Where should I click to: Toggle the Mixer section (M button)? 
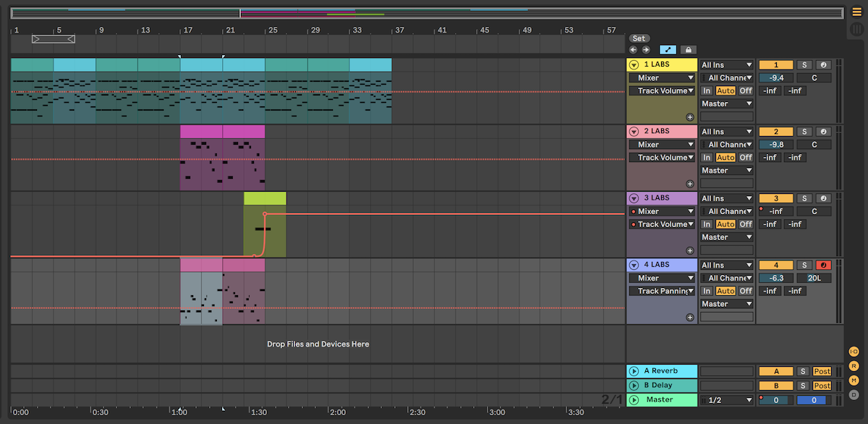coord(854,381)
